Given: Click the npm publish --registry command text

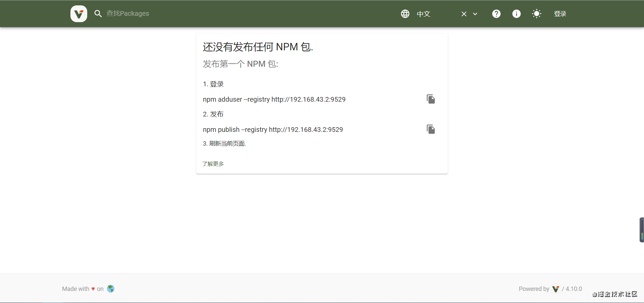Looking at the screenshot, I should 273,130.
